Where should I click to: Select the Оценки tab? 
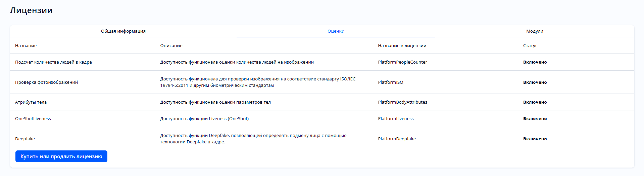(336, 31)
